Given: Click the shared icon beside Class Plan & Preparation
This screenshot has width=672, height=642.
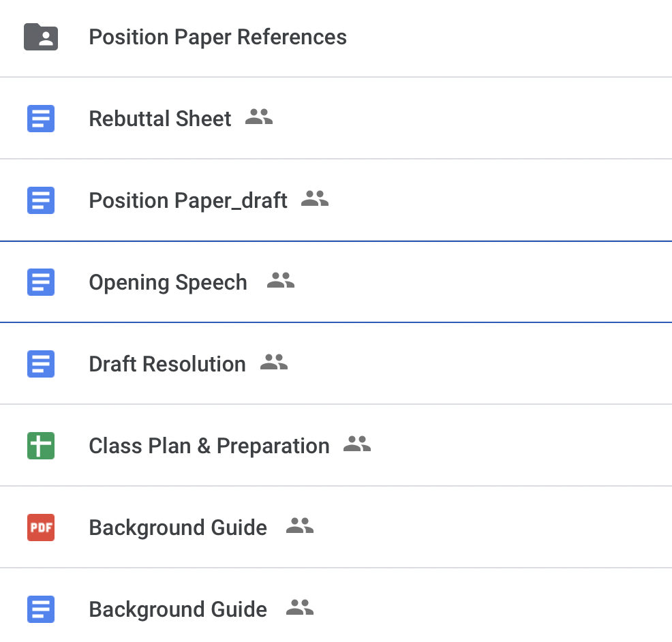Looking at the screenshot, I should (357, 444).
